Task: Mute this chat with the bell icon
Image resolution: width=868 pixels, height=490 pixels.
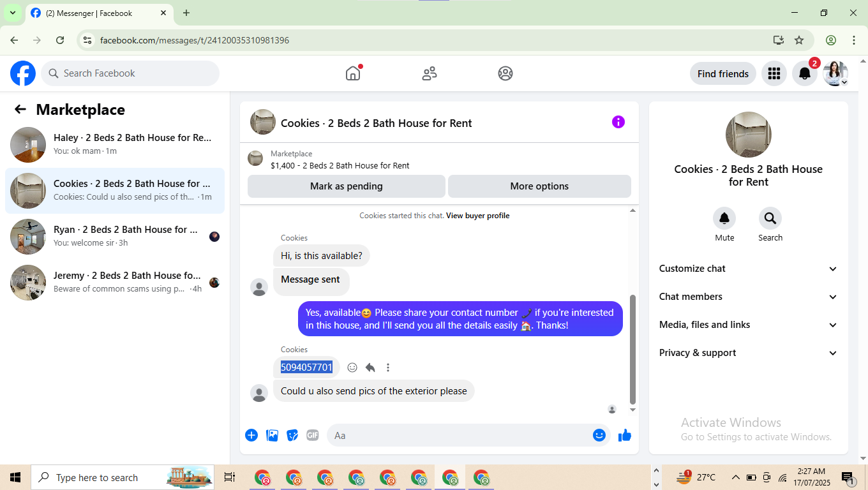Action: point(724,218)
